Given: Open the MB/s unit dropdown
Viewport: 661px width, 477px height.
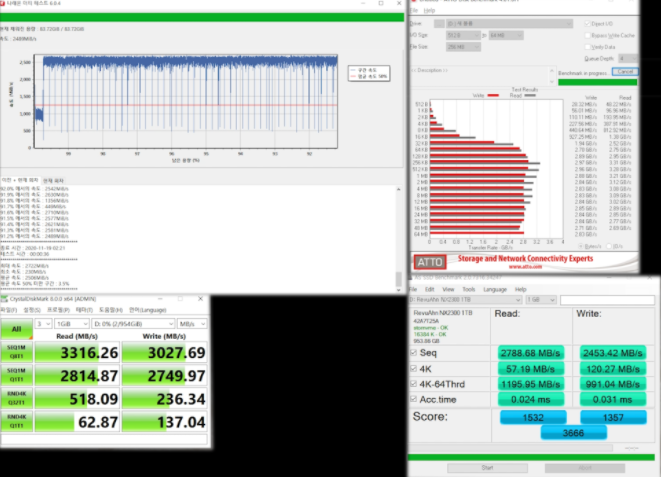Looking at the screenshot, I should (192, 324).
